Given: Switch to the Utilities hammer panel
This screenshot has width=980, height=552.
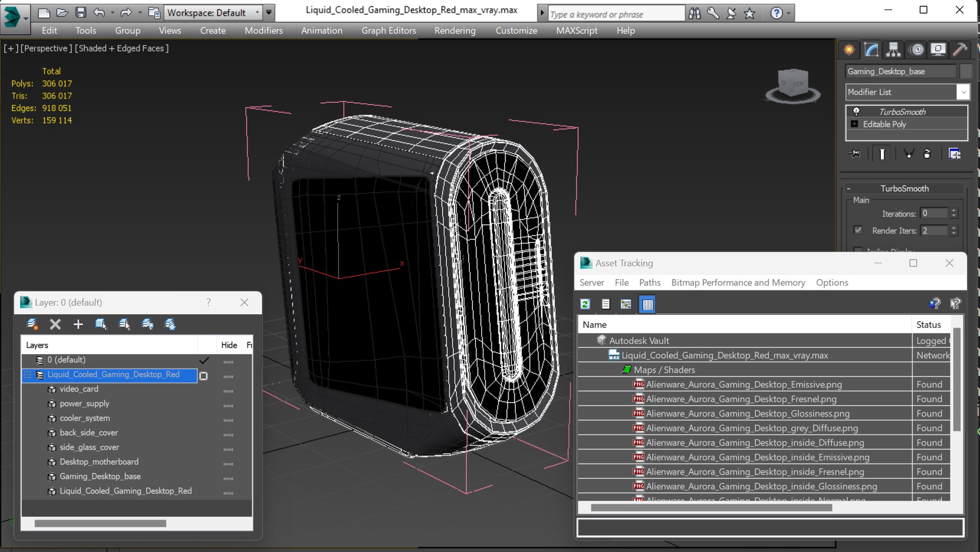Looking at the screenshot, I should [x=960, y=50].
